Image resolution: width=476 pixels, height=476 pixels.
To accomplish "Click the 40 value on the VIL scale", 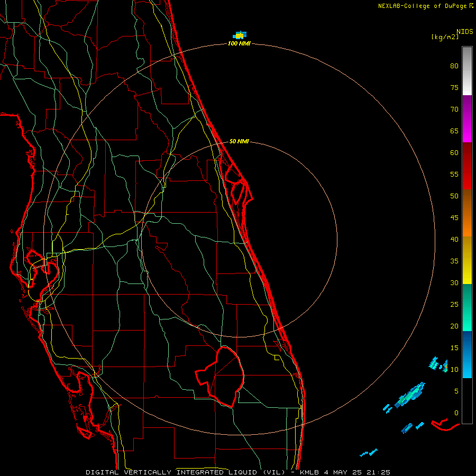I will point(454,239).
